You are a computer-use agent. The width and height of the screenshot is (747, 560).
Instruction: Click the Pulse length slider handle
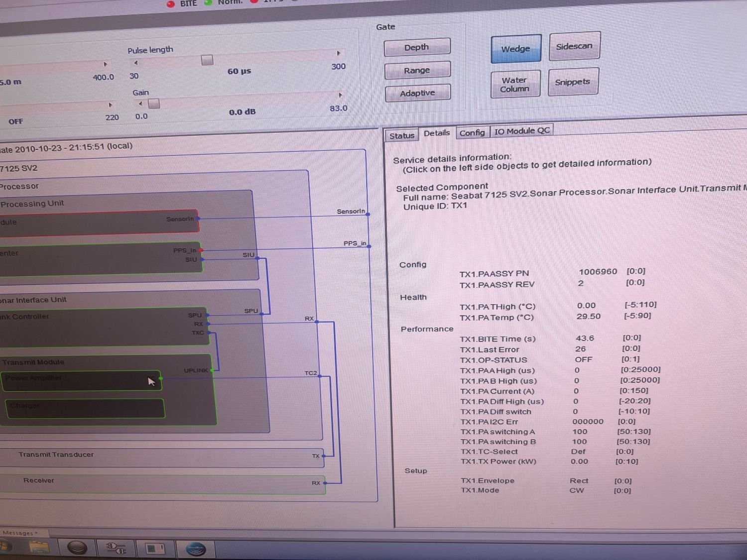point(207,60)
